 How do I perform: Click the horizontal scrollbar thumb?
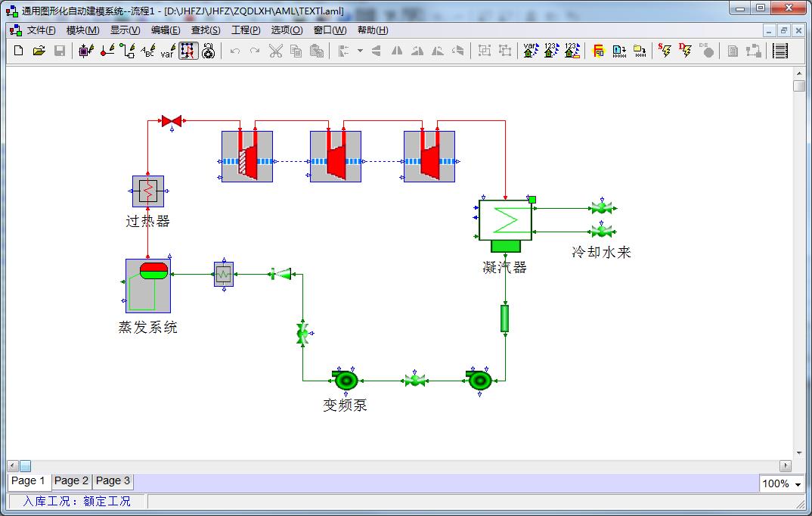point(25,466)
